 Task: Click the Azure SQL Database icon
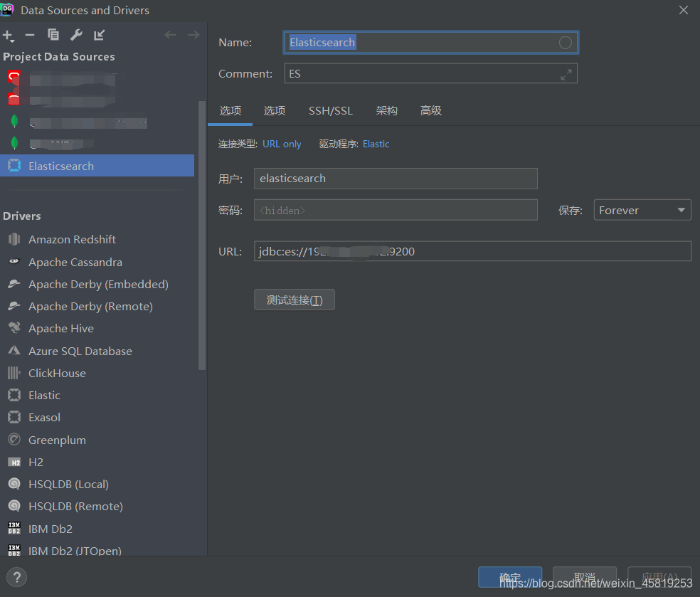pos(14,351)
